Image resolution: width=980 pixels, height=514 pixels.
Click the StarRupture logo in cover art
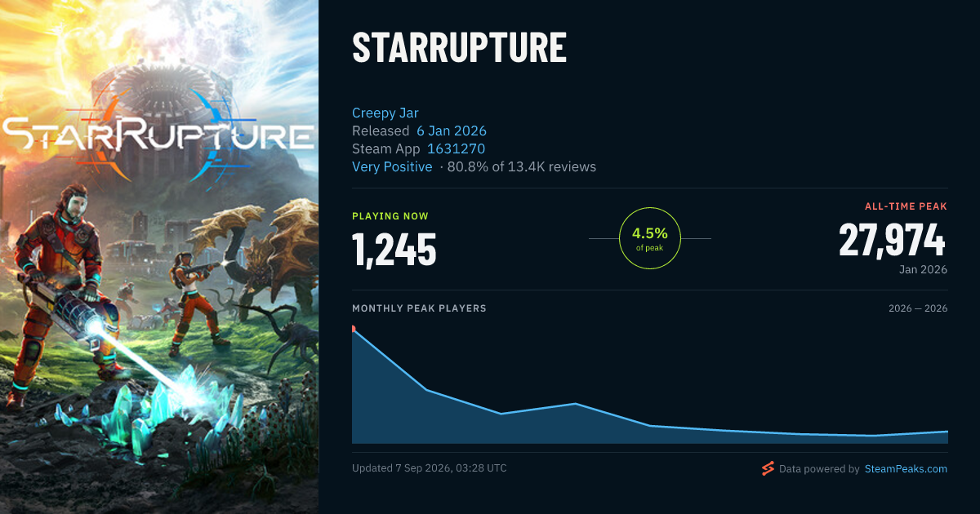(157, 135)
